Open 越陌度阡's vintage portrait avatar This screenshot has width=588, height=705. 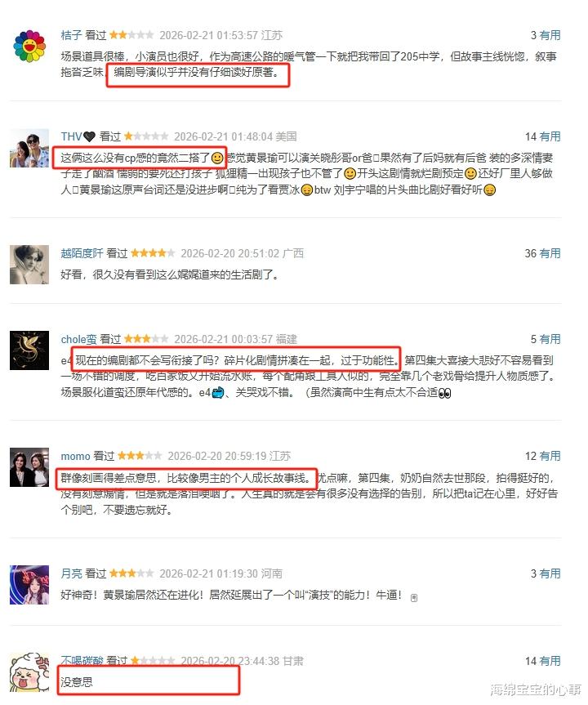coord(29,265)
